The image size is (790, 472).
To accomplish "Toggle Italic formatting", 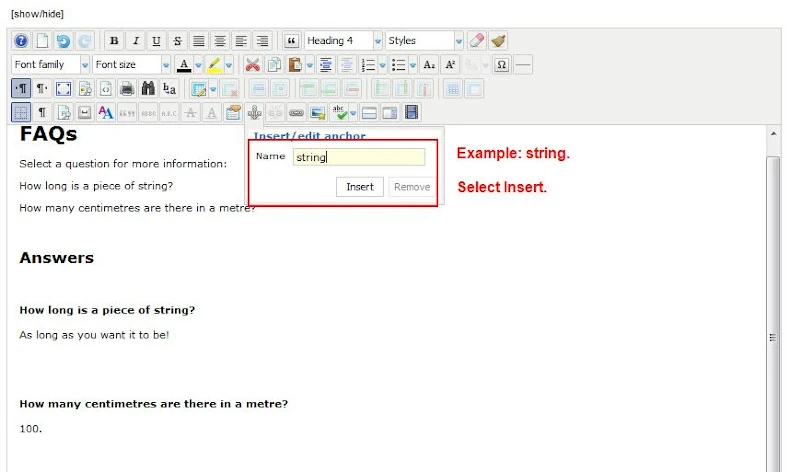I will (x=136, y=41).
